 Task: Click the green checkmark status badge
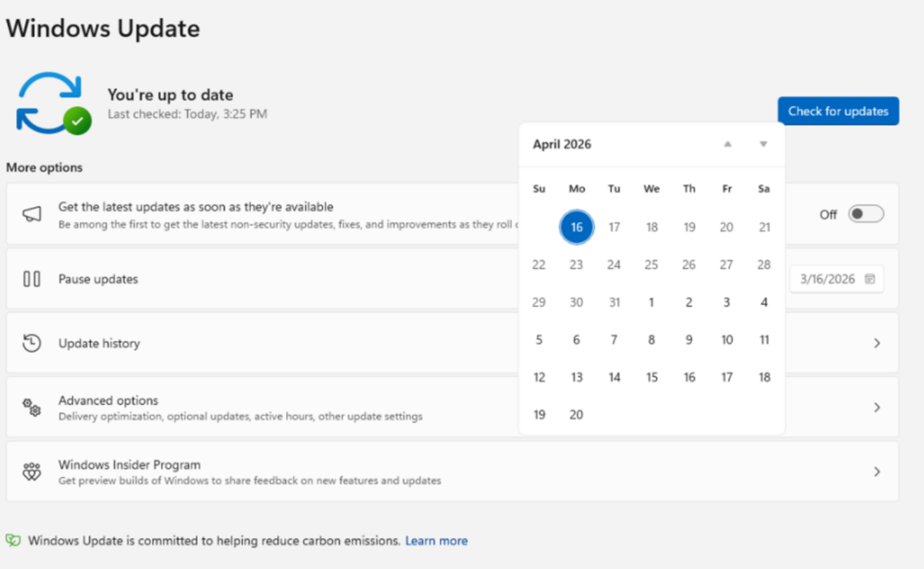click(77, 121)
